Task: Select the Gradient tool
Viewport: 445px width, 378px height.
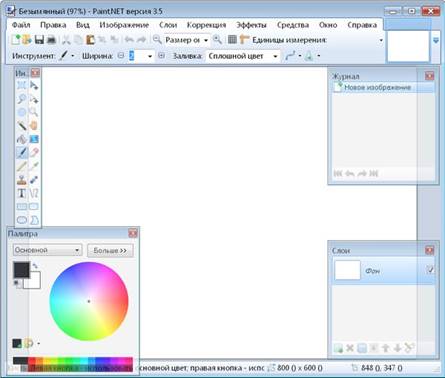Action: (x=34, y=139)
